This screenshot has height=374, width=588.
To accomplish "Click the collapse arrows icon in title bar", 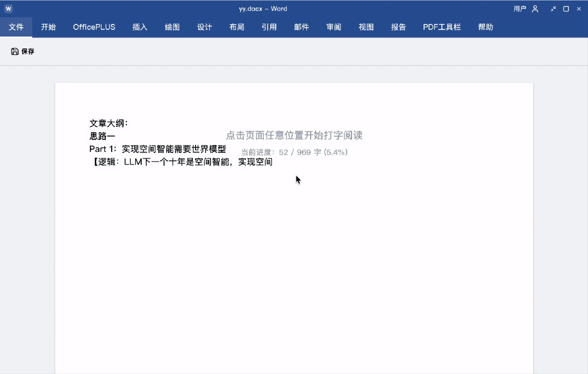I will click(553, 9).
